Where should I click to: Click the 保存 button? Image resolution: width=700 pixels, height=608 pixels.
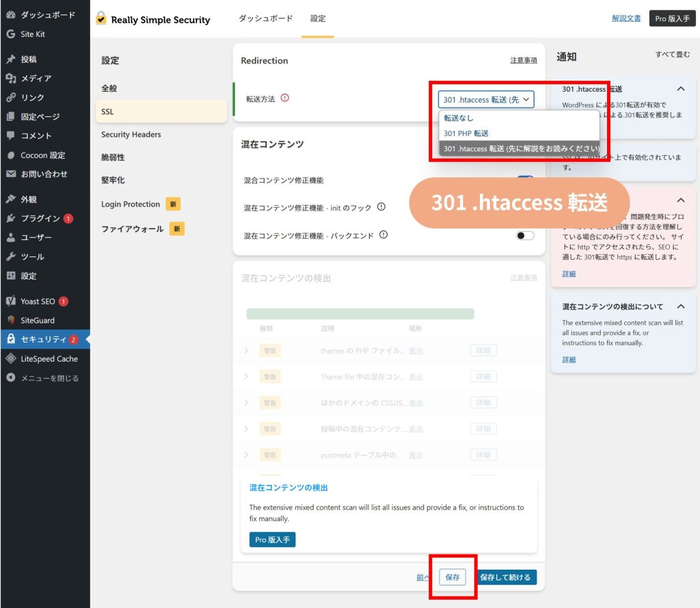(x=453, y=577)
